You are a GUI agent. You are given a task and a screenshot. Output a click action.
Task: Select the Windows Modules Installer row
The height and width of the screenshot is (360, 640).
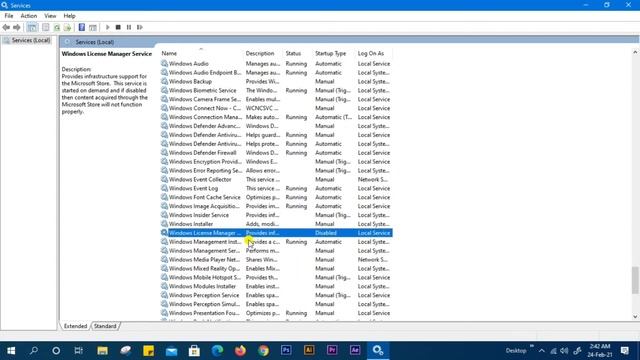tap(276, 286)
